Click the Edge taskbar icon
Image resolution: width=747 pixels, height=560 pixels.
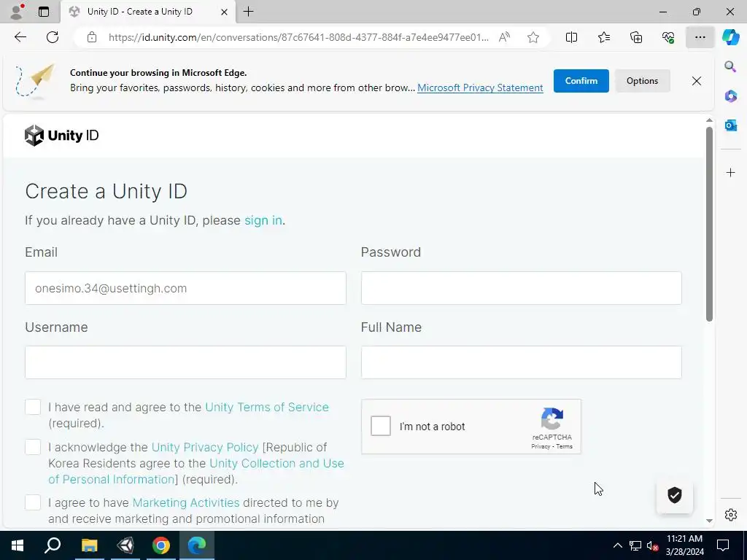(197, 545)
